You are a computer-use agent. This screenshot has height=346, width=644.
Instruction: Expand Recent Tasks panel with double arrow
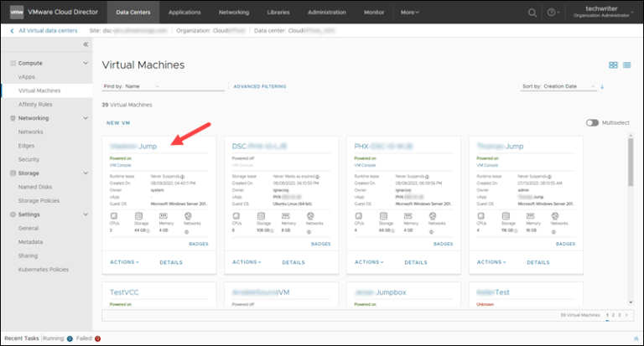pos(636,338)
